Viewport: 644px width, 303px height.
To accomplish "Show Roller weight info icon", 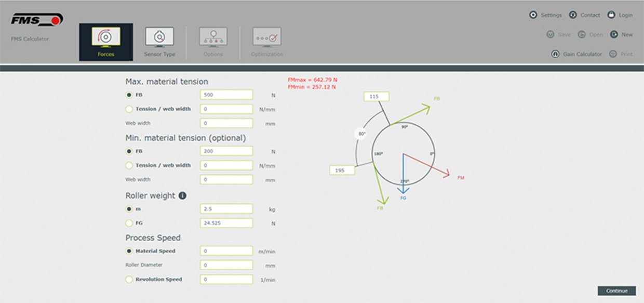I will tap(182, 196).
